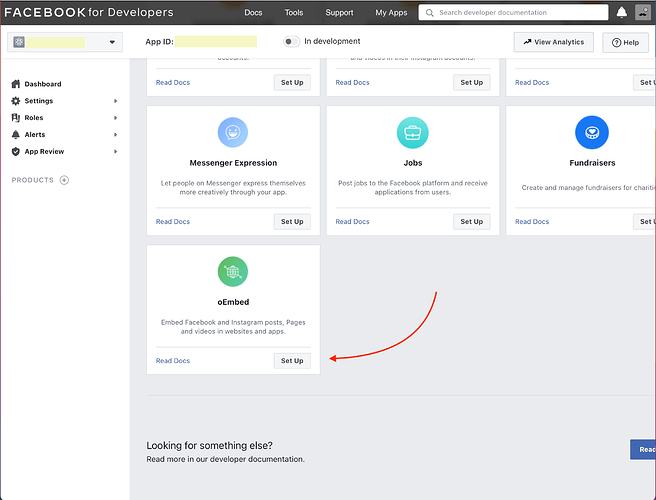Screen dimensions: 656x500
Task: Open My Apps menu
Action: pos(391,13)
